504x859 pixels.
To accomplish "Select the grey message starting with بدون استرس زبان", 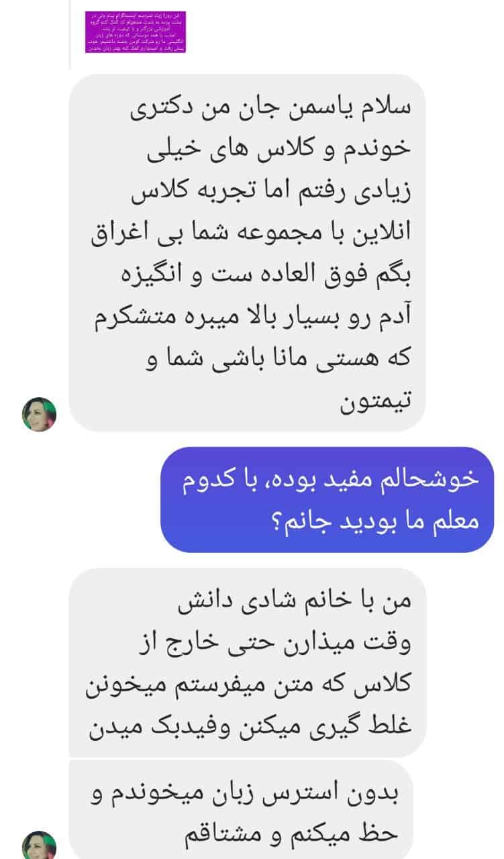I will [241, 810].
